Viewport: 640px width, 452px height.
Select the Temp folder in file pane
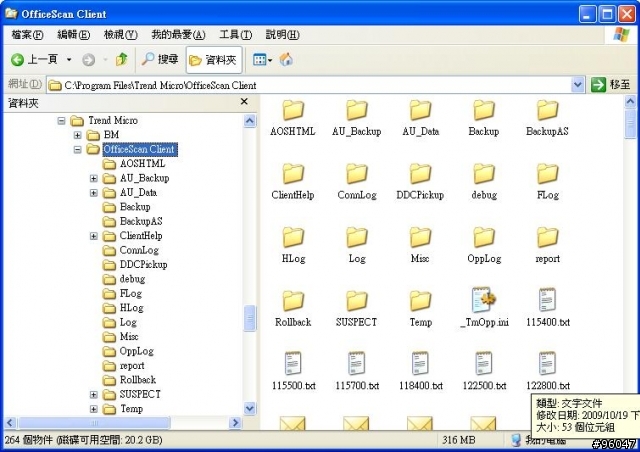[420, 309]
